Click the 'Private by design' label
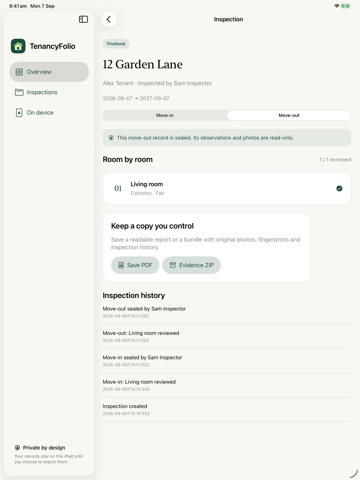 click(44, 448)
